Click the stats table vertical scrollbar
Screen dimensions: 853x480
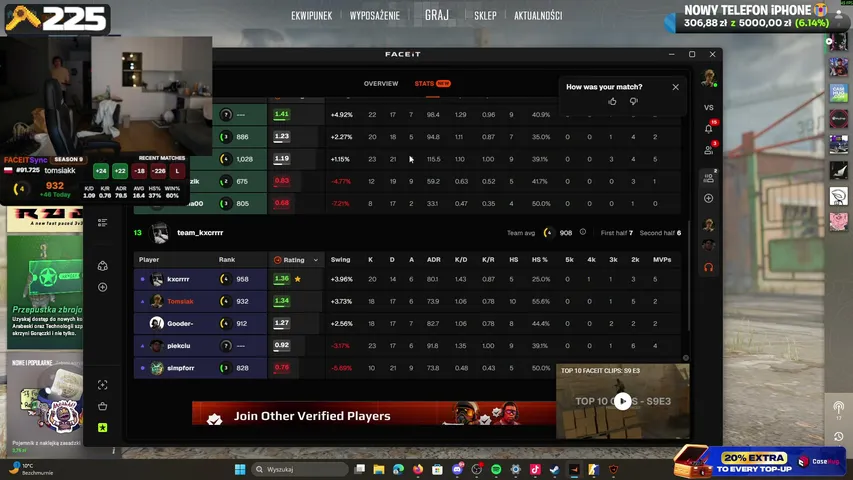[x=689, y=275]
